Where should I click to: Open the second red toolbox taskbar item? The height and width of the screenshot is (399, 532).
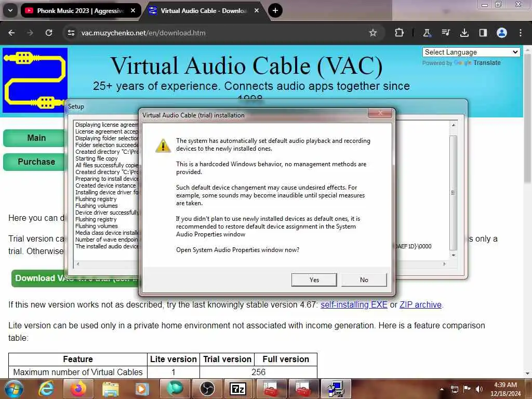302,389
